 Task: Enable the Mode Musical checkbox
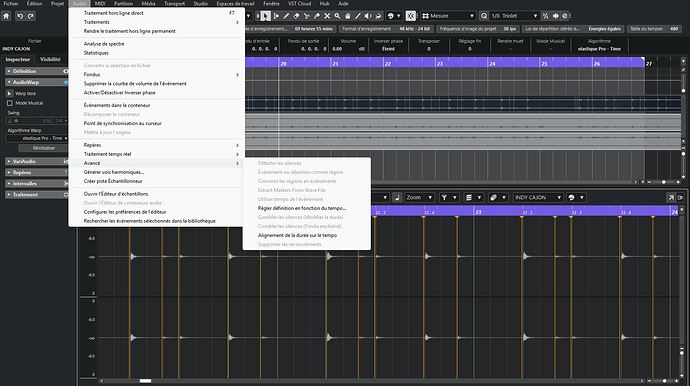pyautogui.click(x=10, y=103)
